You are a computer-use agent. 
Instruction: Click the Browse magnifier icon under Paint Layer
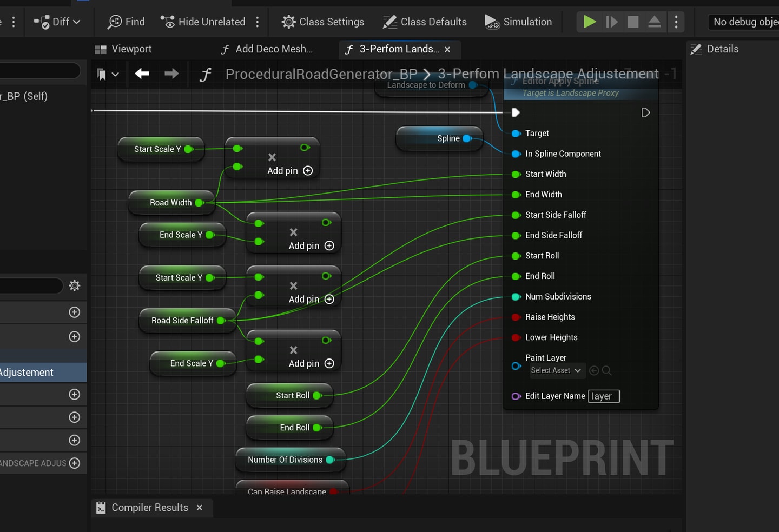(x=607, y=370)
